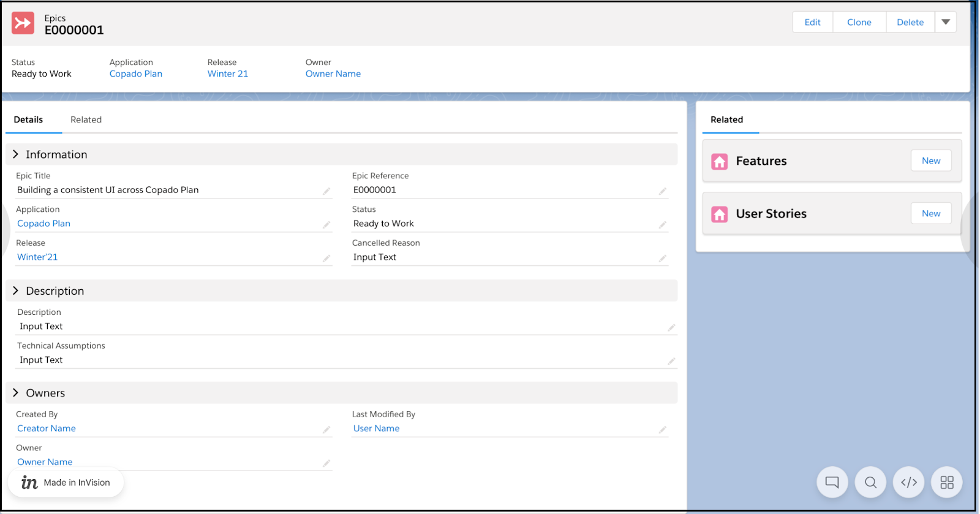Click pencil icon for the Owner field in Owners section
The height and width of the screenshot is (514, 980).
(326, 463)
